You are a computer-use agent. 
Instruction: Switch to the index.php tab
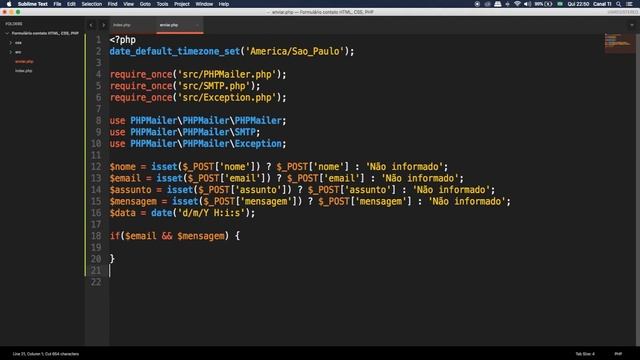[133, 25]
